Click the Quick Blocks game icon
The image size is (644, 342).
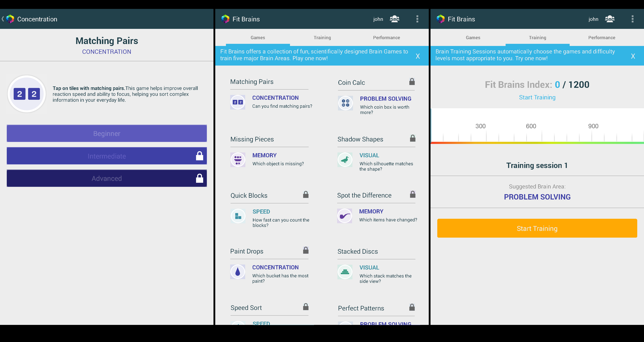point(238,216)
